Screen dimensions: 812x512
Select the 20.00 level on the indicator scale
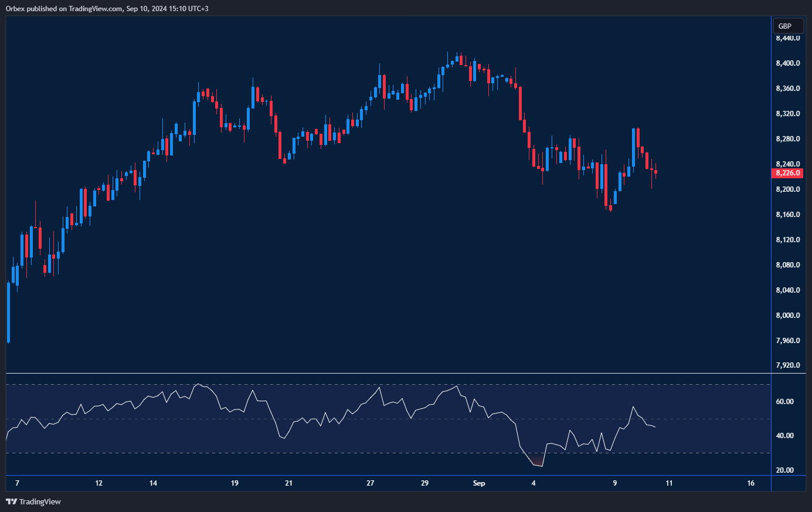pos(784,470)
